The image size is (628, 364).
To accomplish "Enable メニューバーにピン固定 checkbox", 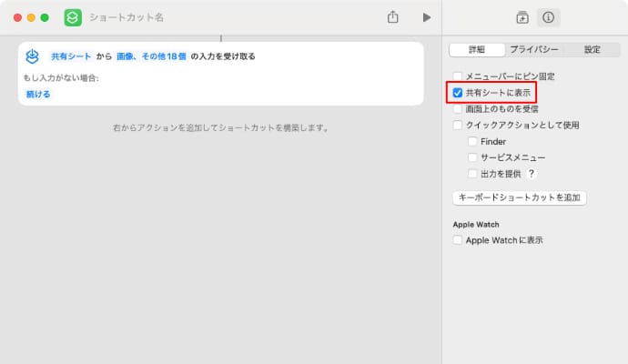I will [x=458, y=76].
